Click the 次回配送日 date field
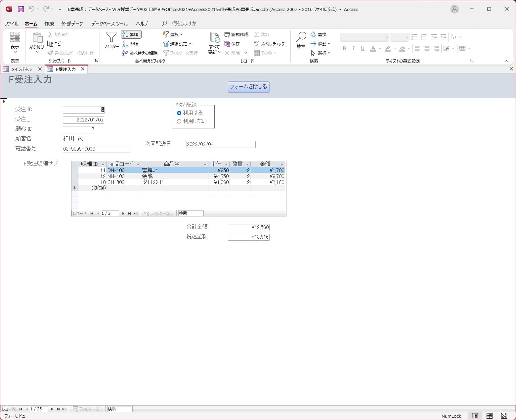This screenshot has height=420, width=516. 221,144
